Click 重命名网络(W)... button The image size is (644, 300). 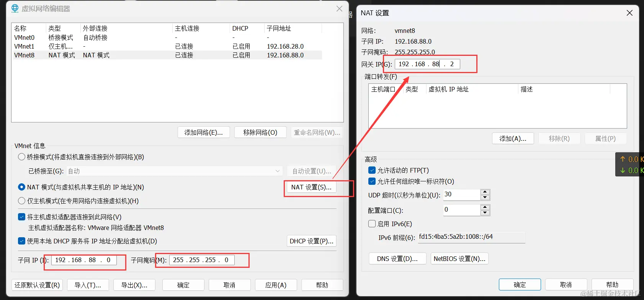(317, 132)
